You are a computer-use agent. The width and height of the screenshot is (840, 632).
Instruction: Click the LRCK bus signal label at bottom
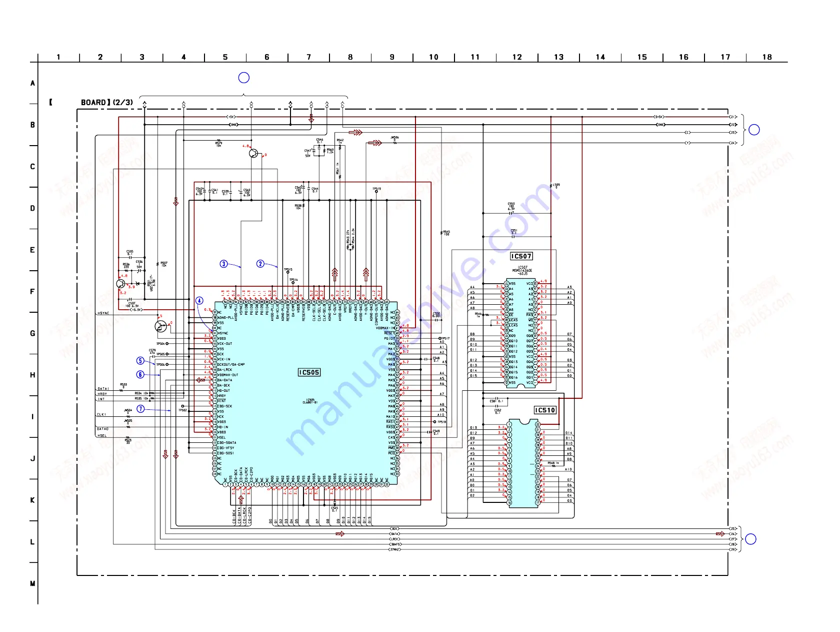pos(395,539)
